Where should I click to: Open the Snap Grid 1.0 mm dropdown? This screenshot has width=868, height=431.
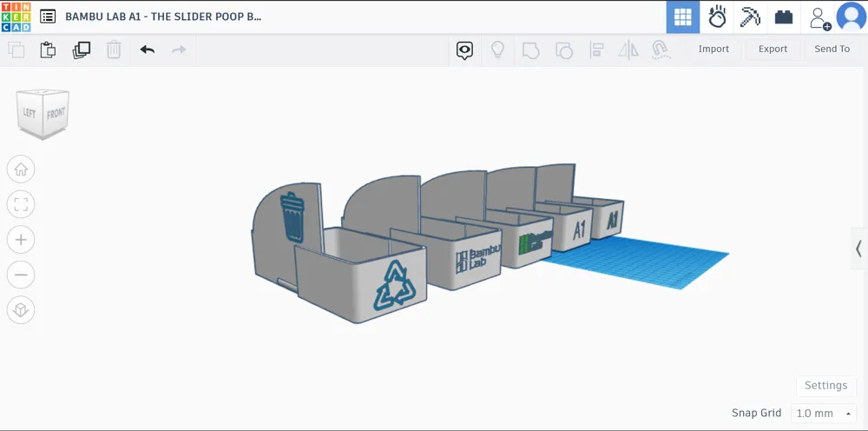pos(823,414)
